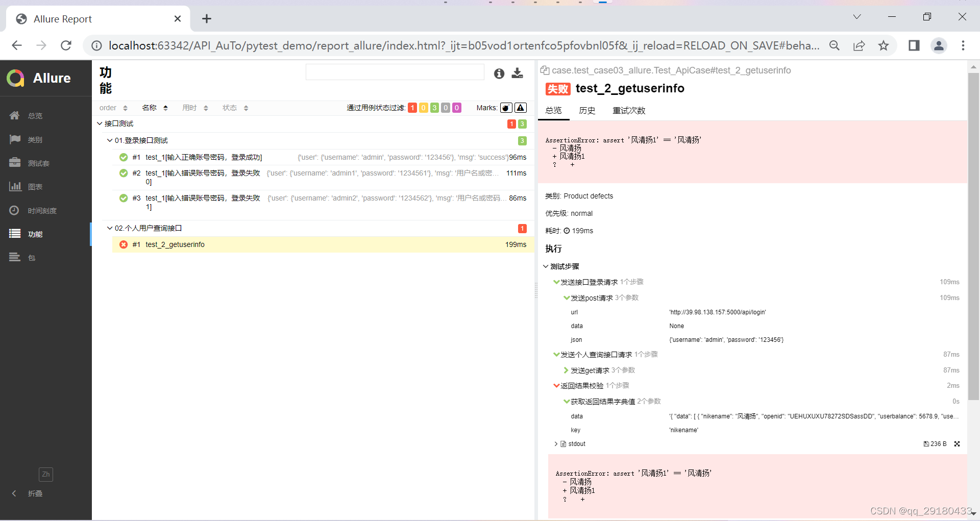Open a new browser tab

coord(207,19)
